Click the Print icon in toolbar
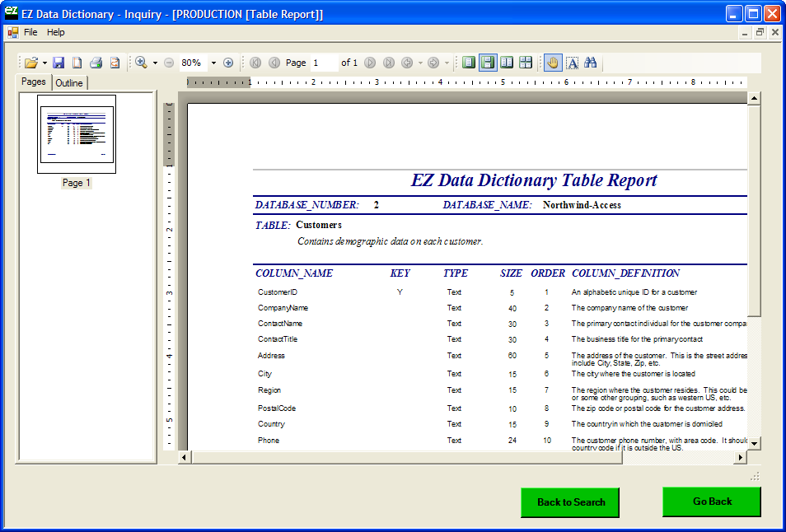 (x=96, y=63)
